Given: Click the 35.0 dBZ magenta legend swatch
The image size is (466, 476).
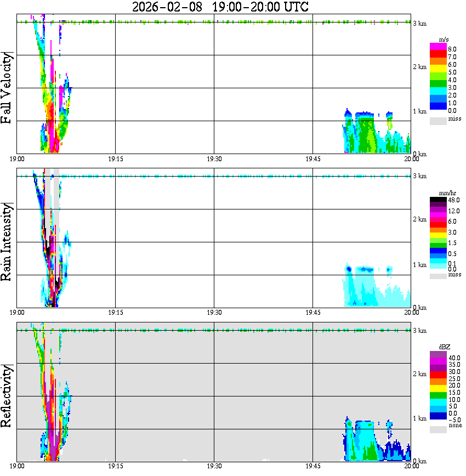Looking at the screenshot, I should tap(438, 361).
